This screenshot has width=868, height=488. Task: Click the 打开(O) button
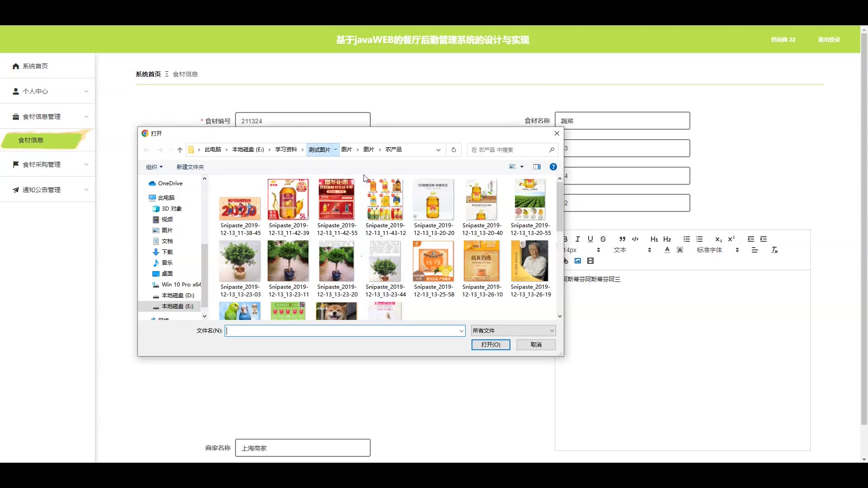pyautogui.click(x=491, y=345)
